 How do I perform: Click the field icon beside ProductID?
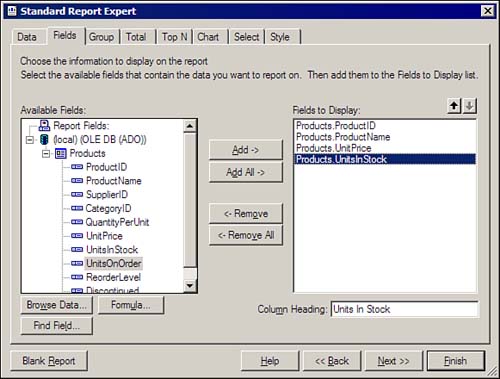click(77, 167)
